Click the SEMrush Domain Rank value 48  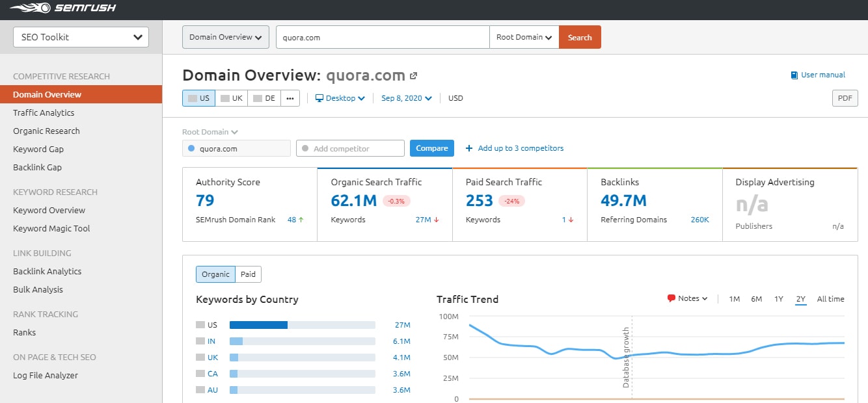click(292, 220)
